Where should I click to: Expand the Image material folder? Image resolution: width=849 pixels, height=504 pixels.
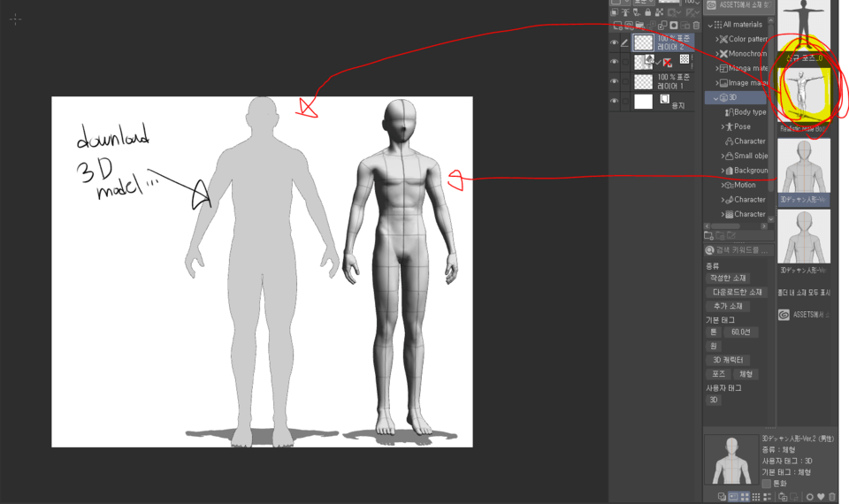click(717, 83)
